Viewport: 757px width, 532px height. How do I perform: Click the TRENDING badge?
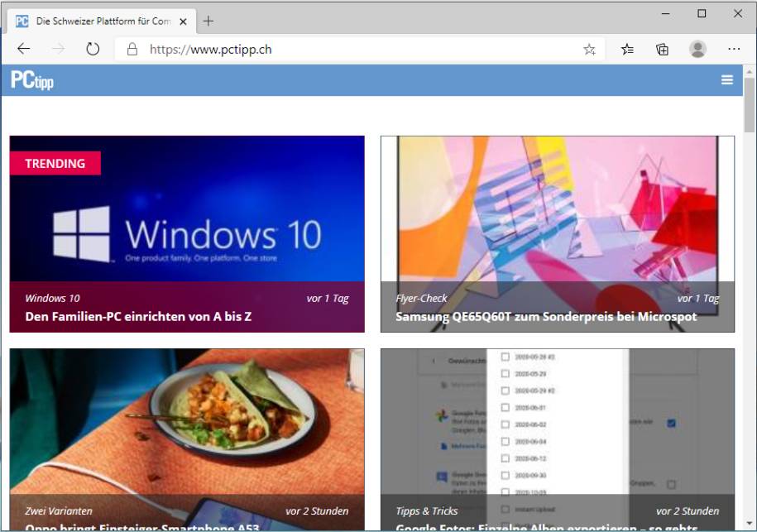55,163
